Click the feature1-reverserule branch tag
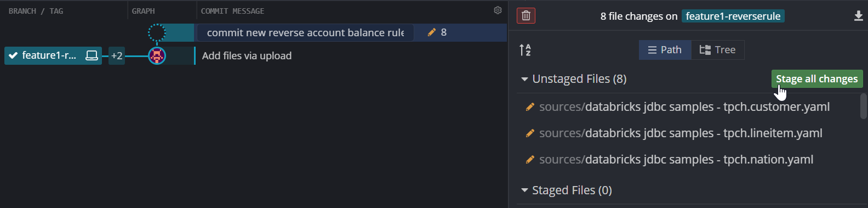Viewport: 868px width, 208px height. [x=733, y=16]
